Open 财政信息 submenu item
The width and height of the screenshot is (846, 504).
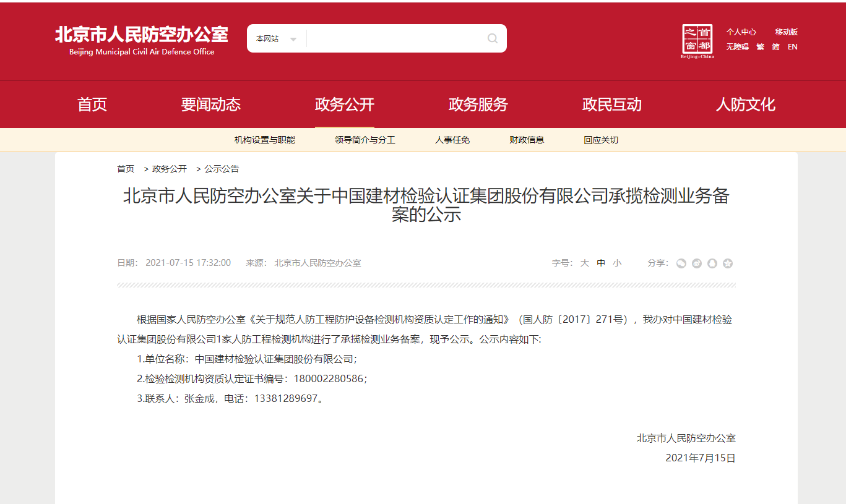point(527,140)
